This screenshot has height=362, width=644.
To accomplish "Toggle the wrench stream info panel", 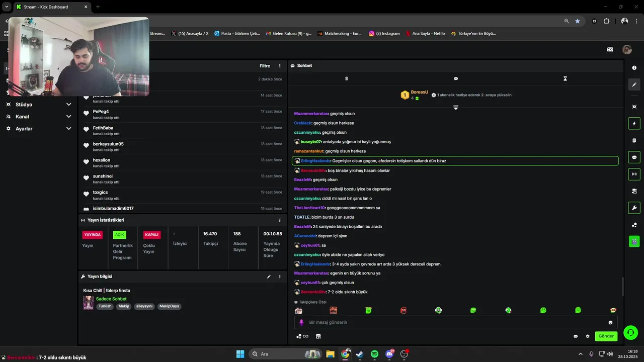I will (x=634, y=208).
